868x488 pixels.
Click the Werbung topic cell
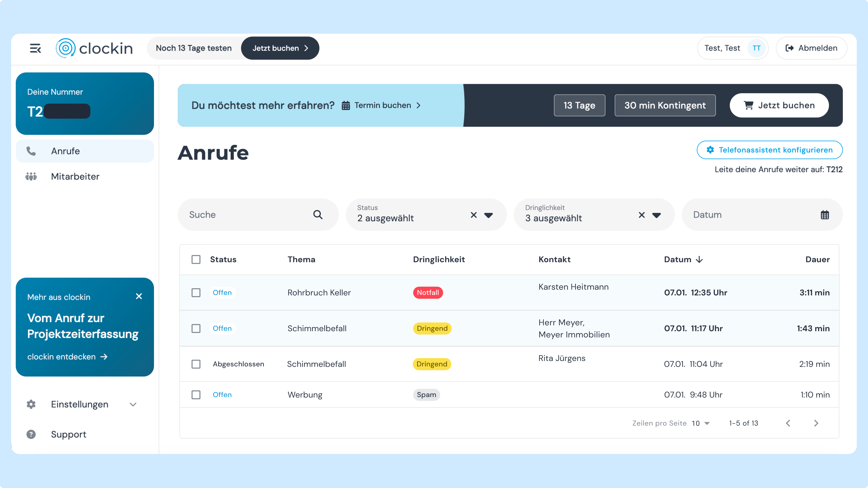click(305, 395)
